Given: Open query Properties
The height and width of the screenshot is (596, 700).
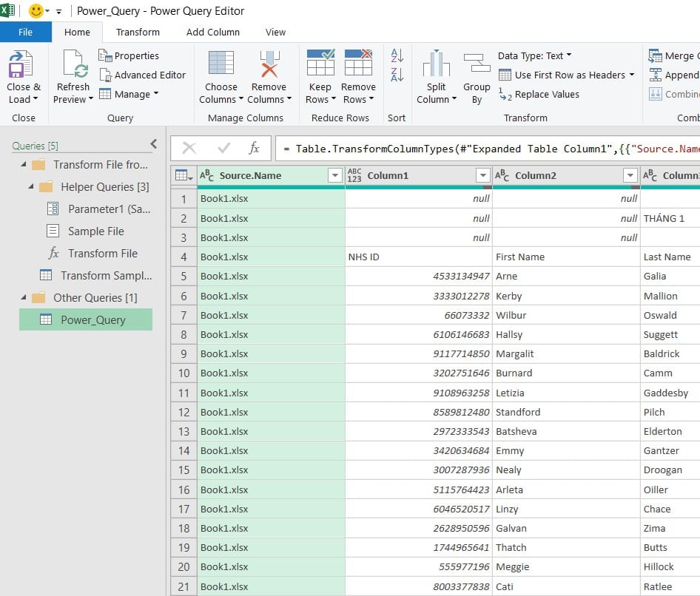Looking at the screenshot, I should pos(129,55).
